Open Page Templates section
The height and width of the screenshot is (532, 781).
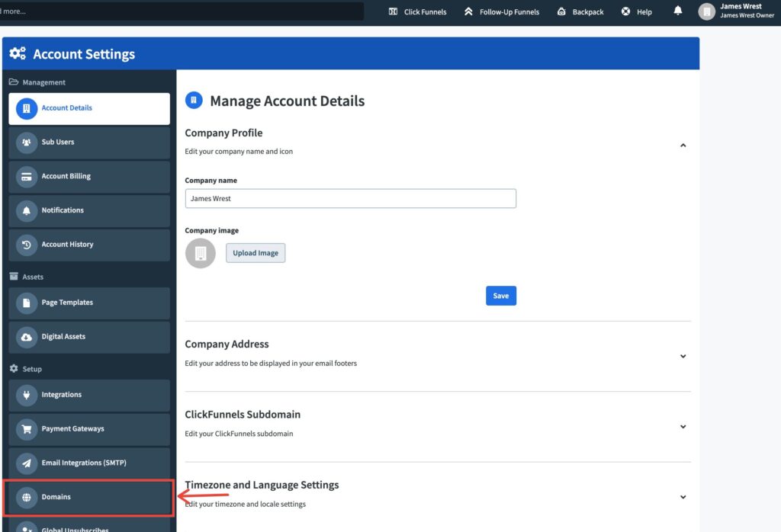click(89, 303)
